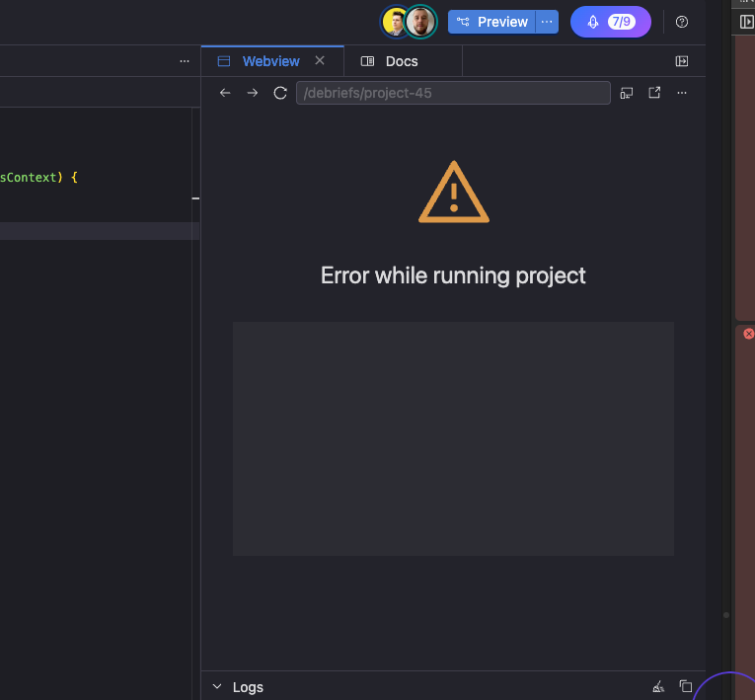Screen dimensions: 755x700
Task: Open the rocket deploy 7/9 checklist
Action: pos(611,22)
